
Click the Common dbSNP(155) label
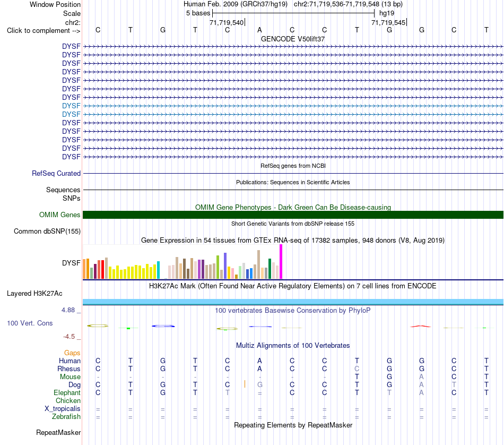pos(47,232)
